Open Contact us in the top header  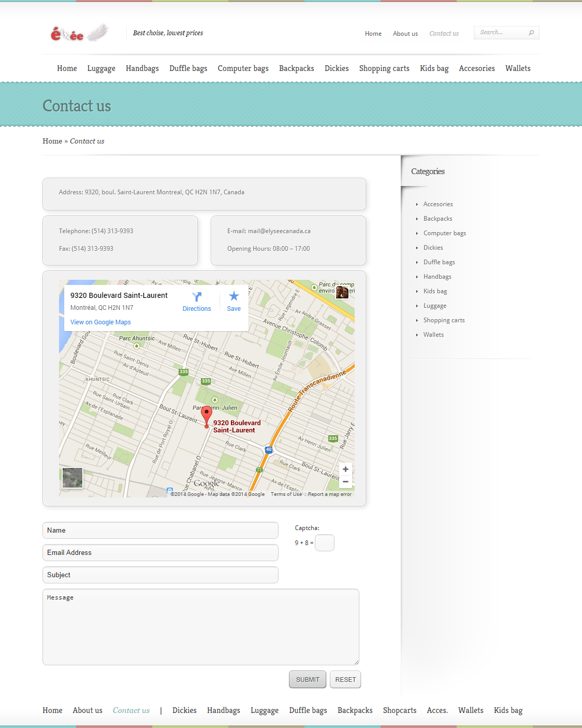(x=444, y=34)
